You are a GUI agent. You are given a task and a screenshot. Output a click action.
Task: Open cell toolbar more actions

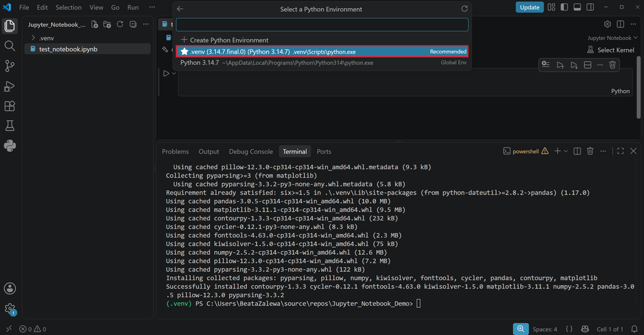point(600,65)
